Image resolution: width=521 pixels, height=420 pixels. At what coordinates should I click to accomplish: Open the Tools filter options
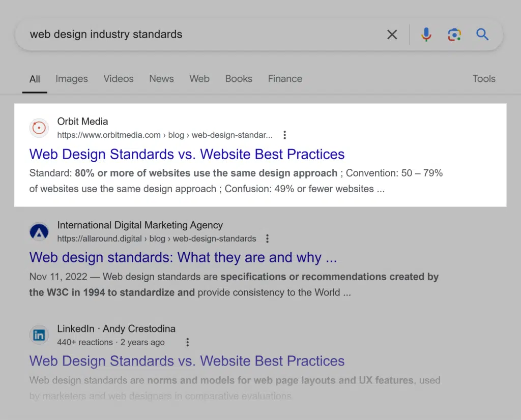[x=483, y=79]
